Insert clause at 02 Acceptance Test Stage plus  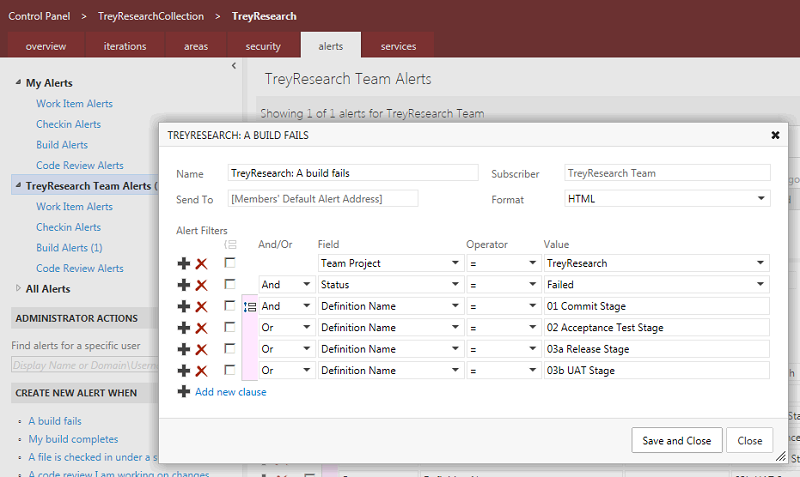click(184, 328)
